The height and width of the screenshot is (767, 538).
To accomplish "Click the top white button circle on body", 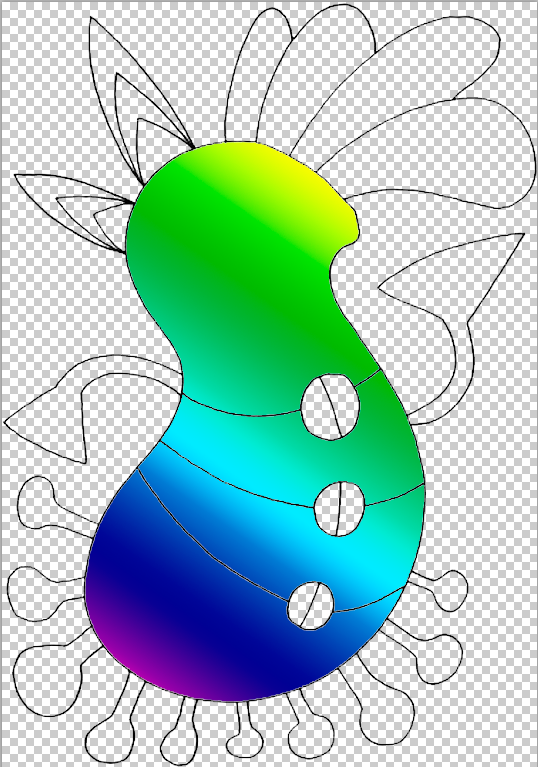I will 330,407.
